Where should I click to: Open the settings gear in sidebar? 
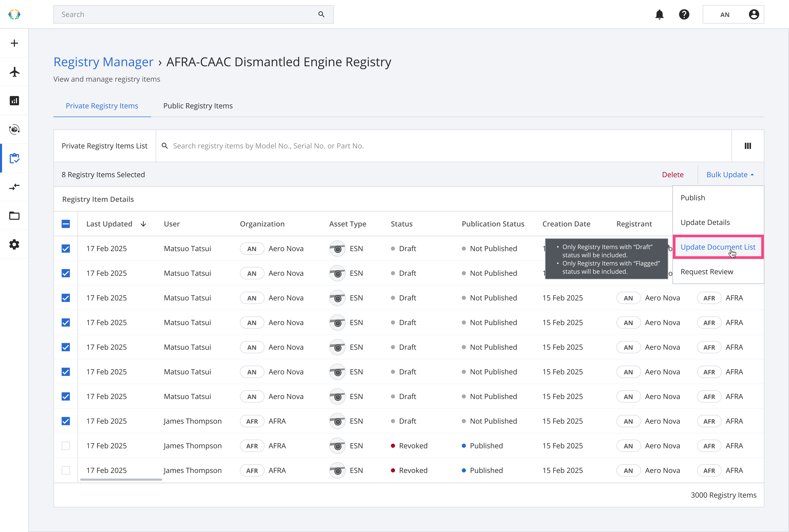click(x=14, y=244)
